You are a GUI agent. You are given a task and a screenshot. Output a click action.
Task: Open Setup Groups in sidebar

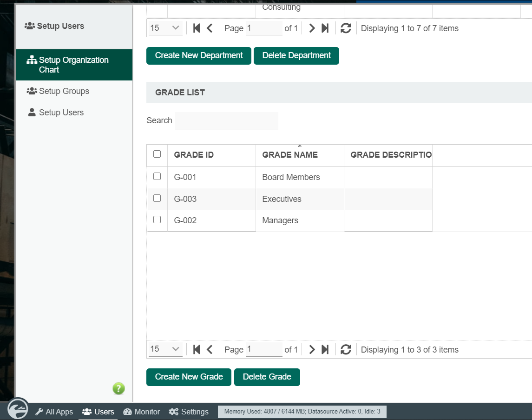64,91
